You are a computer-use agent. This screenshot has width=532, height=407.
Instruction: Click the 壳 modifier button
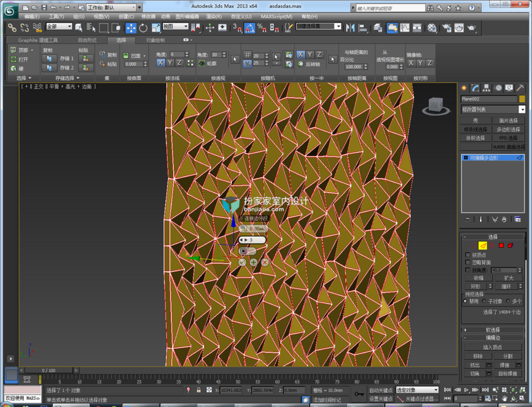click(x=476, y=121)
